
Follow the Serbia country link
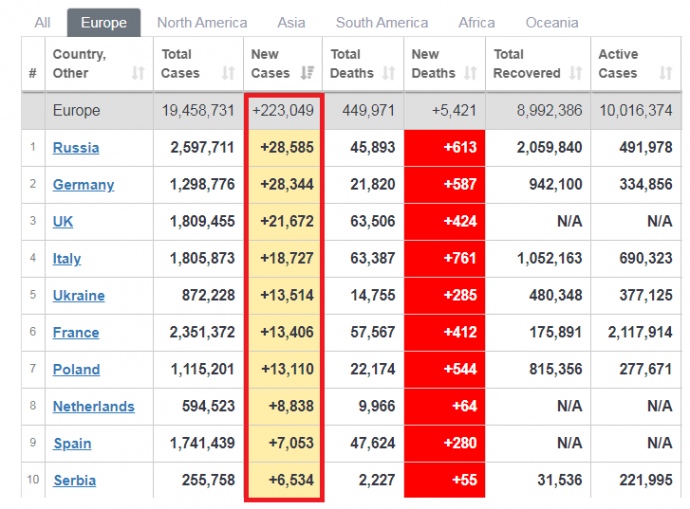pos(74,481)
